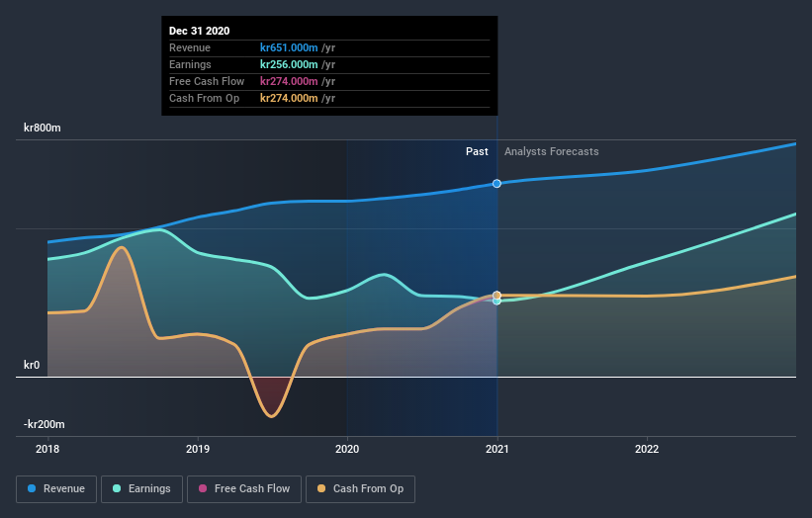Click the kr274.000m Cash From Op value
This screenshot has height=518, width=812.
[289, 98]
